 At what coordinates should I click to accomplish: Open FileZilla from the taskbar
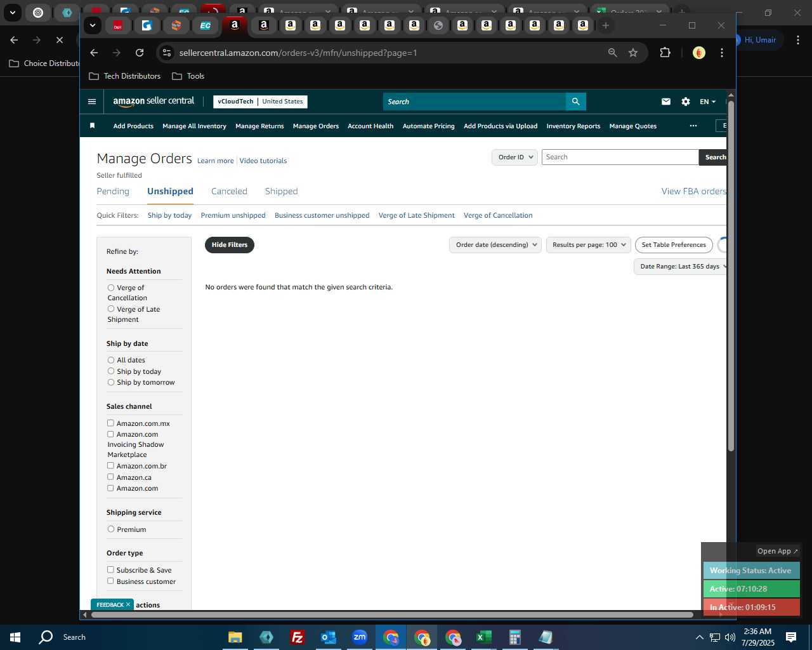297,637
